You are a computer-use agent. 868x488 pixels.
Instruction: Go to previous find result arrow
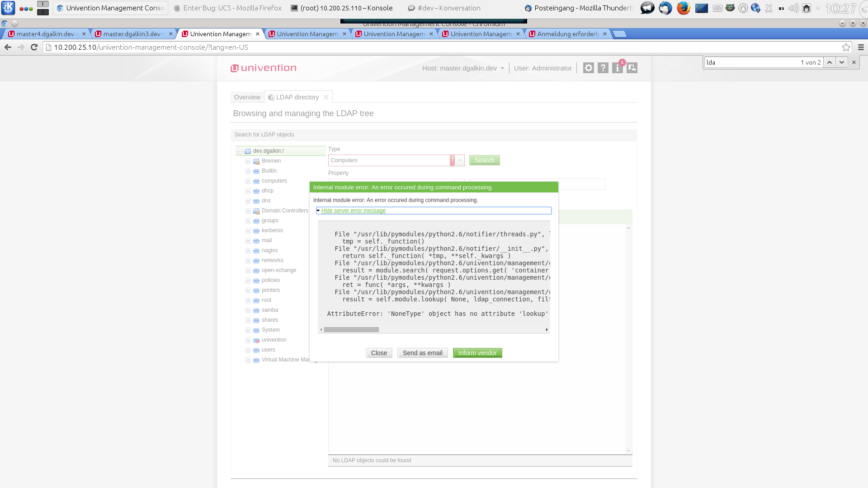pos(830,62)
